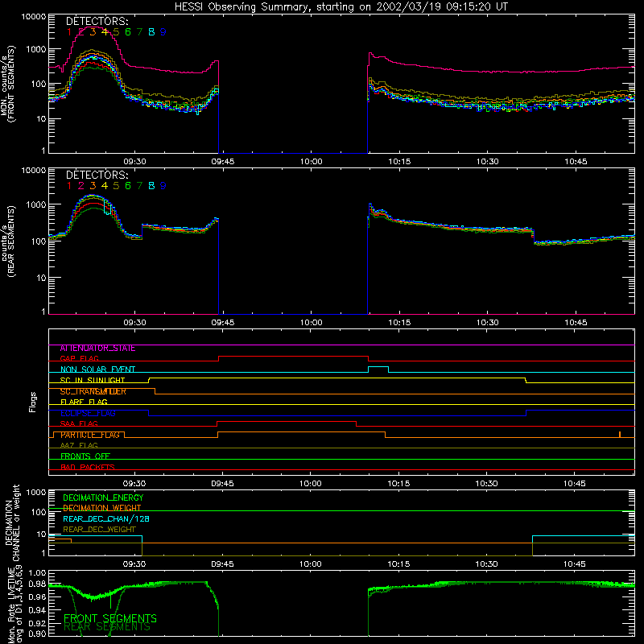Image resolution: width=644 pixels, height=644 pixels.
Task: Select the SC_IN_SUNLIGHT flag label
Action: tap(93, 380)
